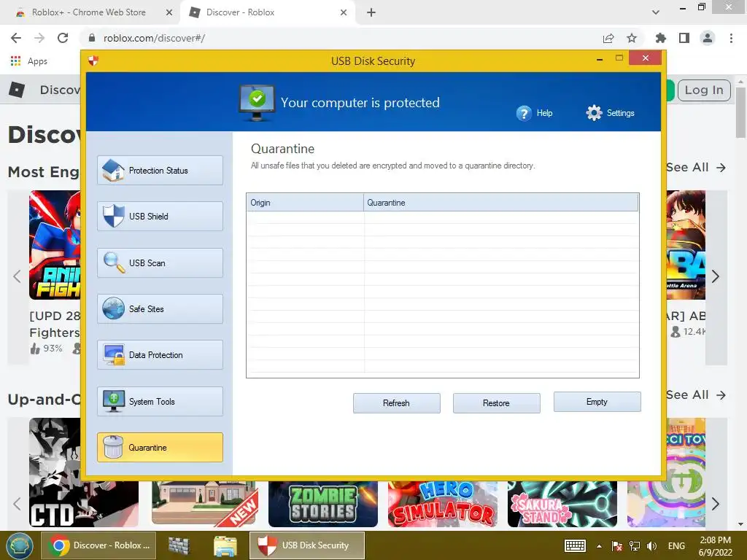Screen dimensions: 747x560
Task: Close the Discover - Roblox tab
Action: 344,12
